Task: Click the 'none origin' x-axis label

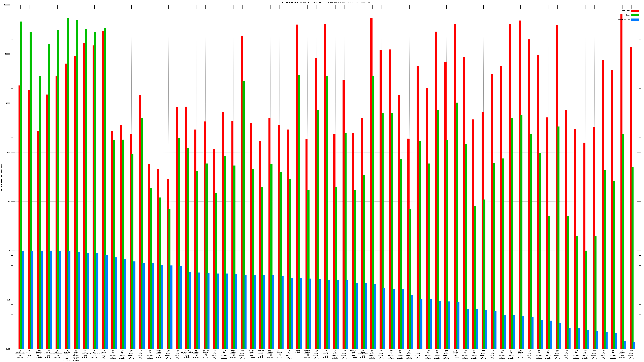Action: click(298, 352)
